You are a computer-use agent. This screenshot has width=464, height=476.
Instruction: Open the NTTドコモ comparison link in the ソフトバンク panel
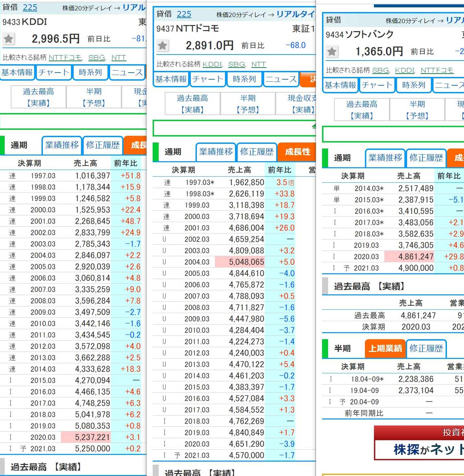(437, 70)
